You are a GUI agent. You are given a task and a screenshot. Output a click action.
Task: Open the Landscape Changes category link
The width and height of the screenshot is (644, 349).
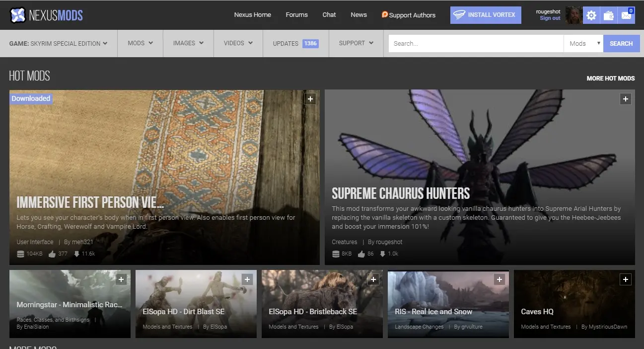(x=419, y=327)
